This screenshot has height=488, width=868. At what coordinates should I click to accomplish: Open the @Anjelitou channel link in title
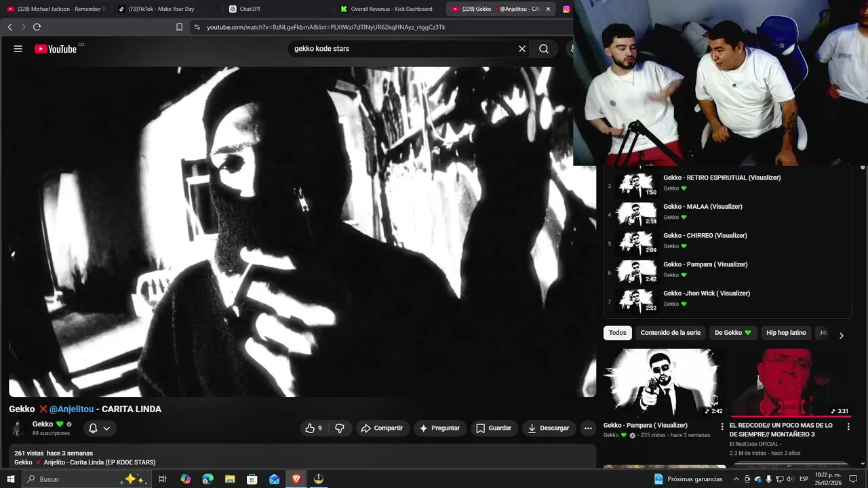click(71, 409)
